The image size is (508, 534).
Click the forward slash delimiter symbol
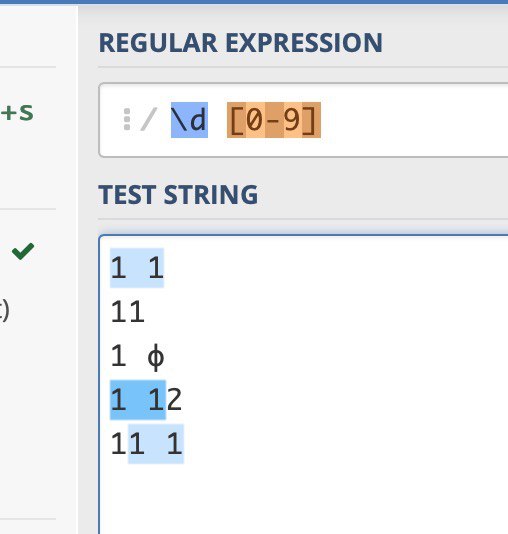click(x=149, y=120)
